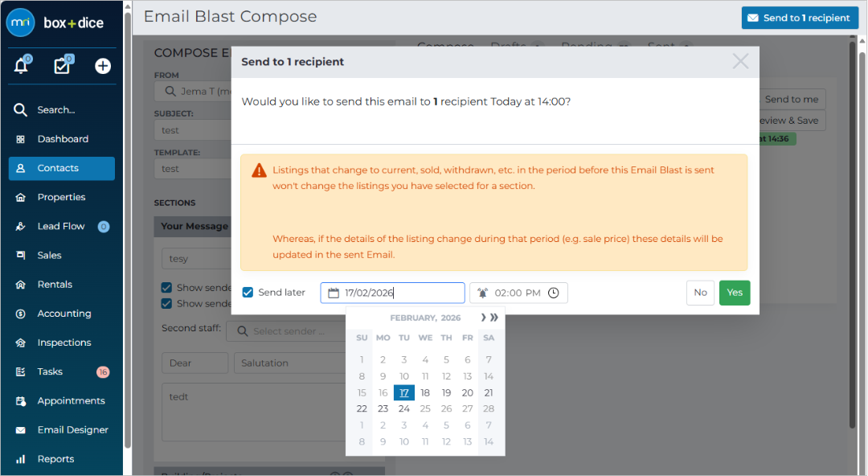Toggle the second Show sender checkbox
This screenshot has width=868, height=476.
click(166, 303)
